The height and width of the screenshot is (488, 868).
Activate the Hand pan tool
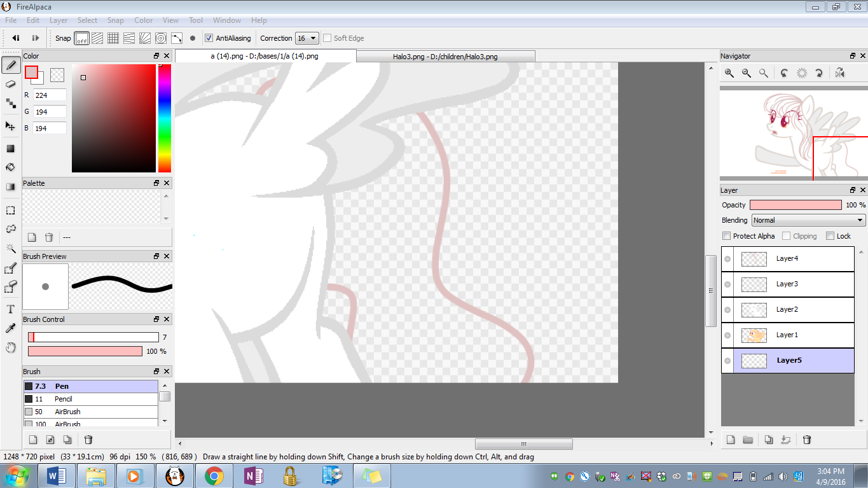tap(11, 347)
